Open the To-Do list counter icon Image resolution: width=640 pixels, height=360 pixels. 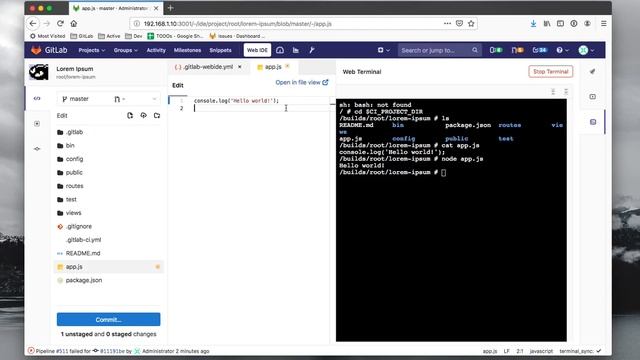540,50
